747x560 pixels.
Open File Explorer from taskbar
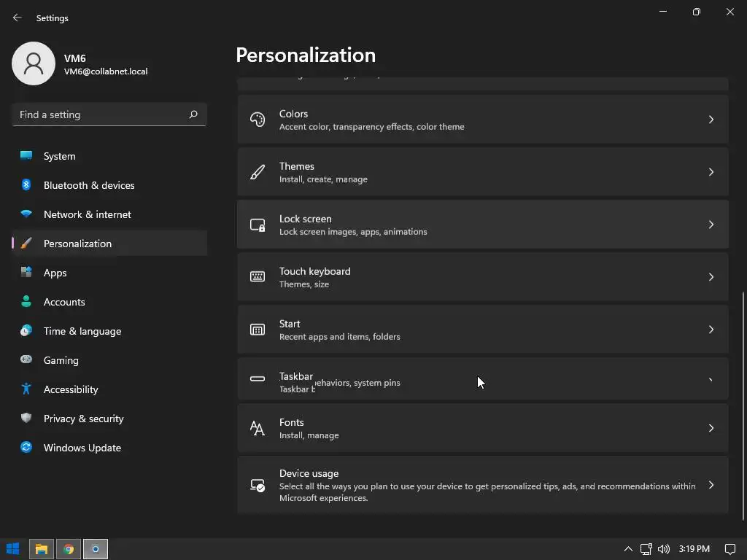click(x=41, y=549)
